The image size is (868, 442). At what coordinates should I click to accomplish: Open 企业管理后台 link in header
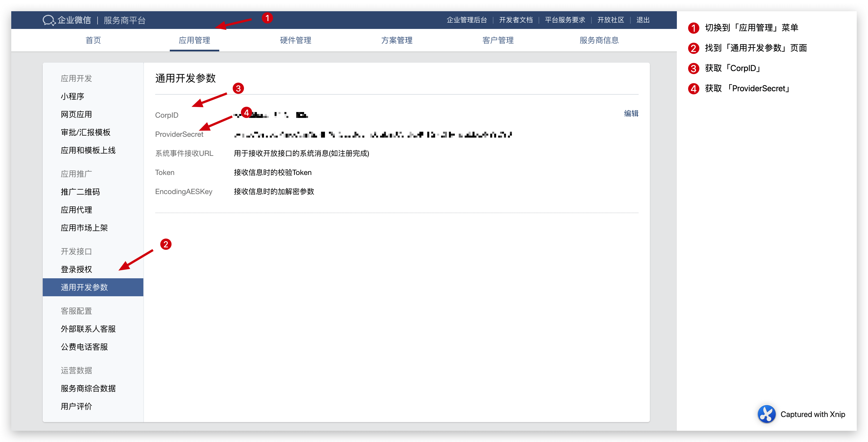(x=467, y=20)
